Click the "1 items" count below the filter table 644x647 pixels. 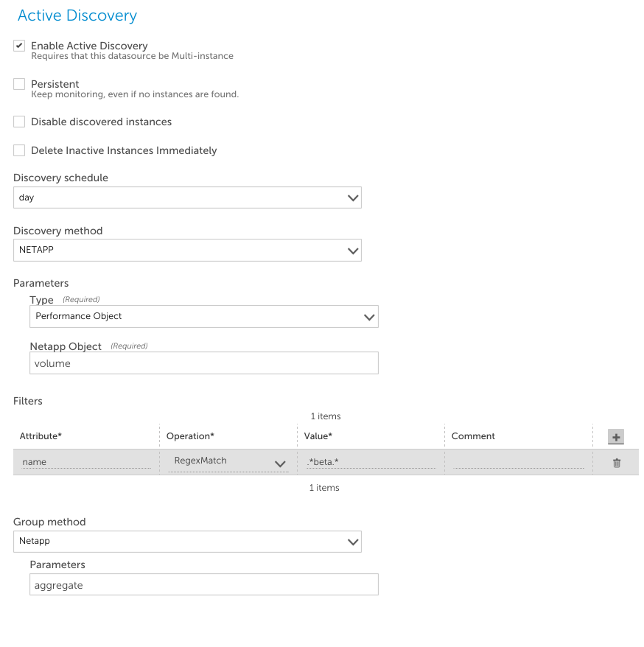pyautogui.click(x=324, y=487)
